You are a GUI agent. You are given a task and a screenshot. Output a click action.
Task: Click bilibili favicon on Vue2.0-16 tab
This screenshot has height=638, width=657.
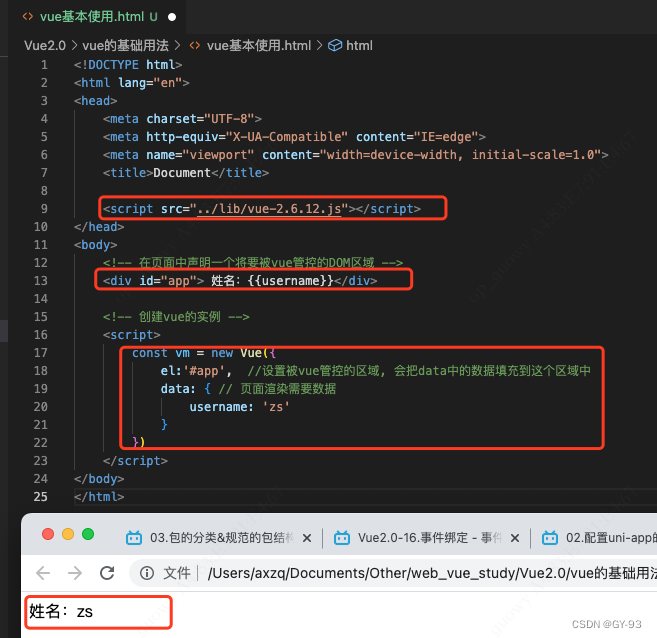(x=342, y=537)
